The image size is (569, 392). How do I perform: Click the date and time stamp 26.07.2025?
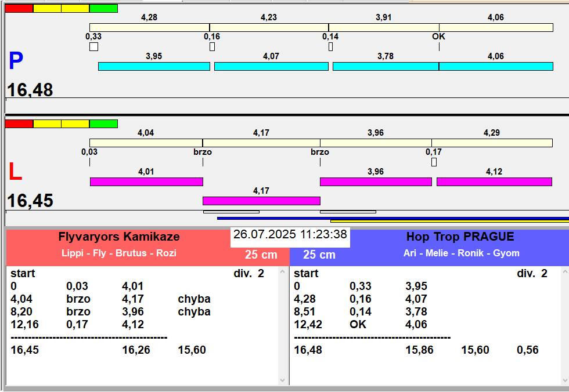pyautogui.click(x=290, y=235)
